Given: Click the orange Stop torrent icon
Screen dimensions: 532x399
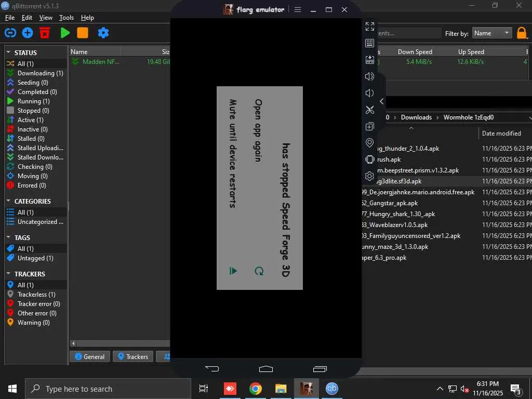Looking at the screenshot, I should pos(83,33).
